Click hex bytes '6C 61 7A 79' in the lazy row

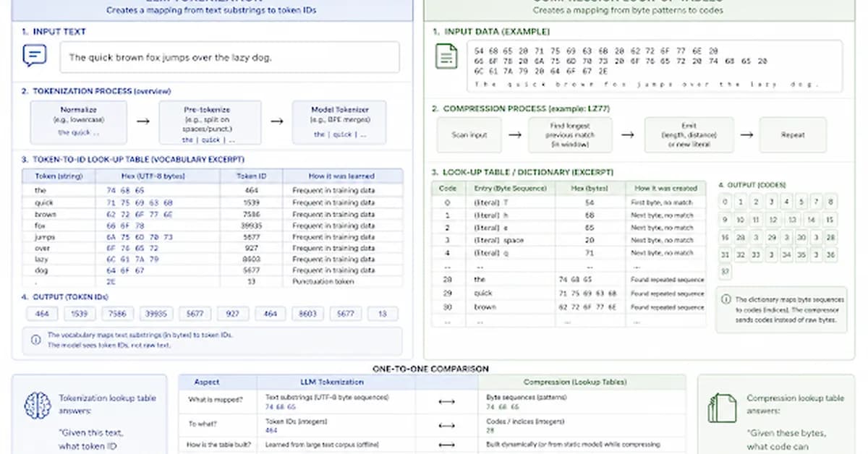point(132,259)
